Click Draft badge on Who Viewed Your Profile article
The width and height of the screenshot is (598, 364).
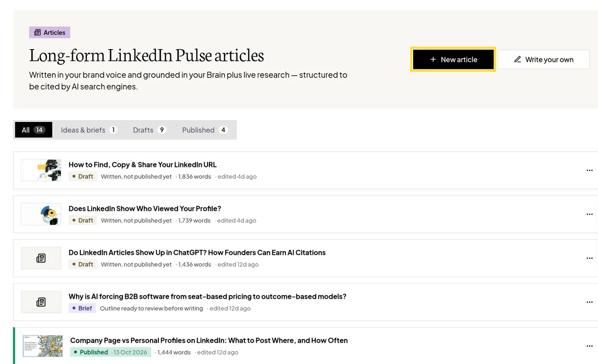click(x=83, y=220)
